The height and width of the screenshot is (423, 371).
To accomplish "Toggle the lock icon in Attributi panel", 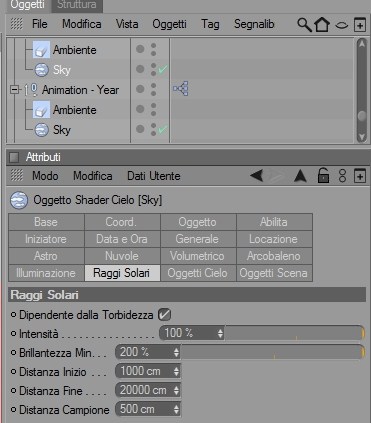I will click(x=323, y=176).
